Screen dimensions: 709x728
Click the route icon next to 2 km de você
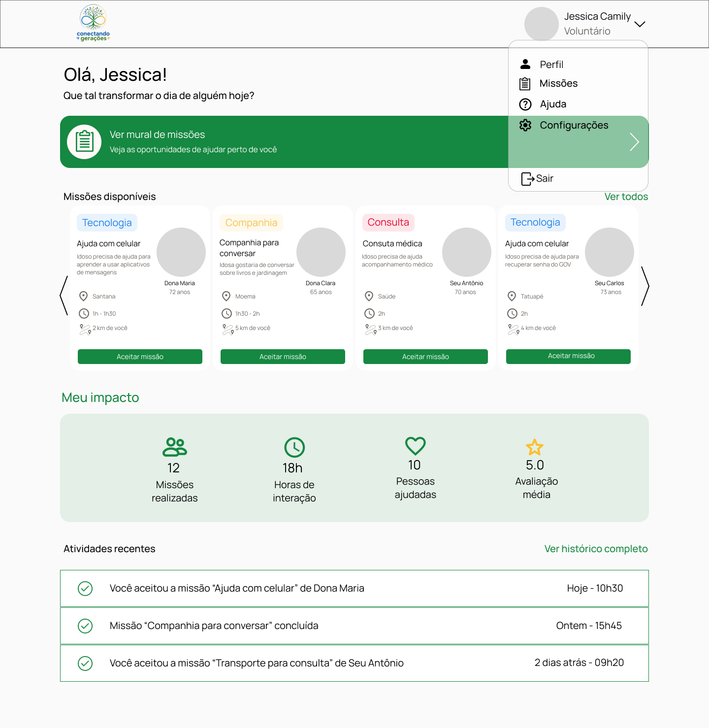coord(85,330)
